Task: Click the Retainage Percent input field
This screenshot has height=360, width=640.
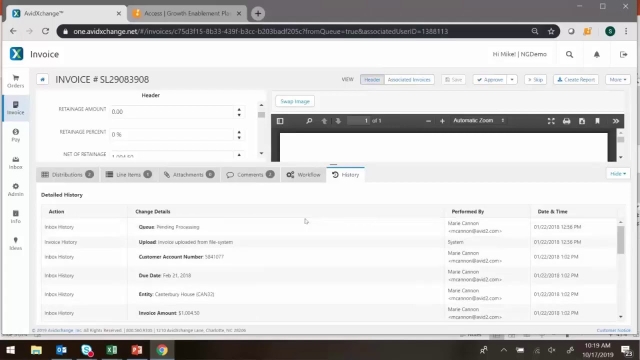Action: click(x=171, y=135)
